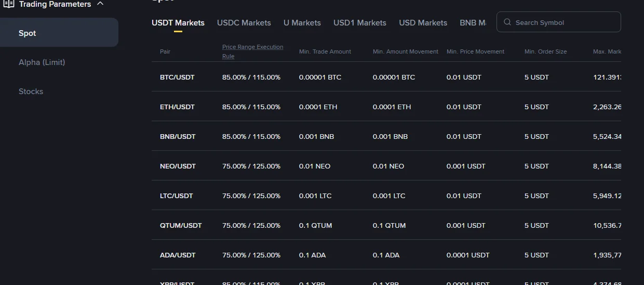
Task: Switch to USD Markets tab
Action: tap(423, 23)
